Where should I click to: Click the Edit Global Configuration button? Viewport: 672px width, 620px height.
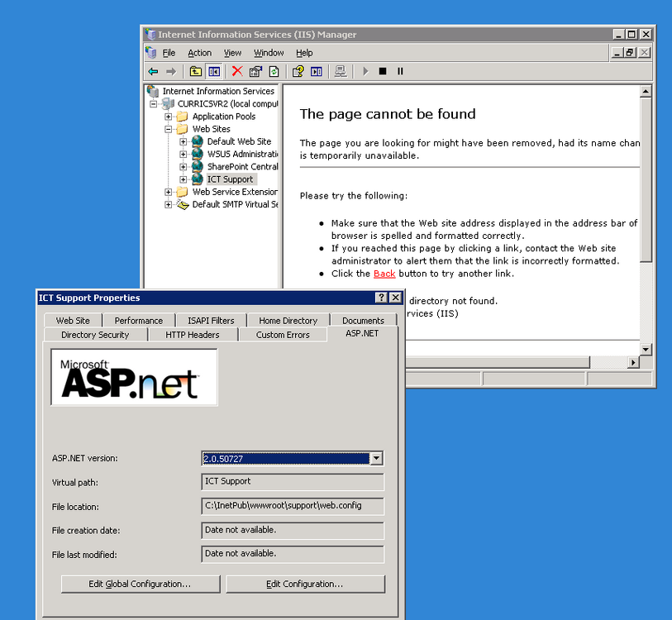pos(141,584)
